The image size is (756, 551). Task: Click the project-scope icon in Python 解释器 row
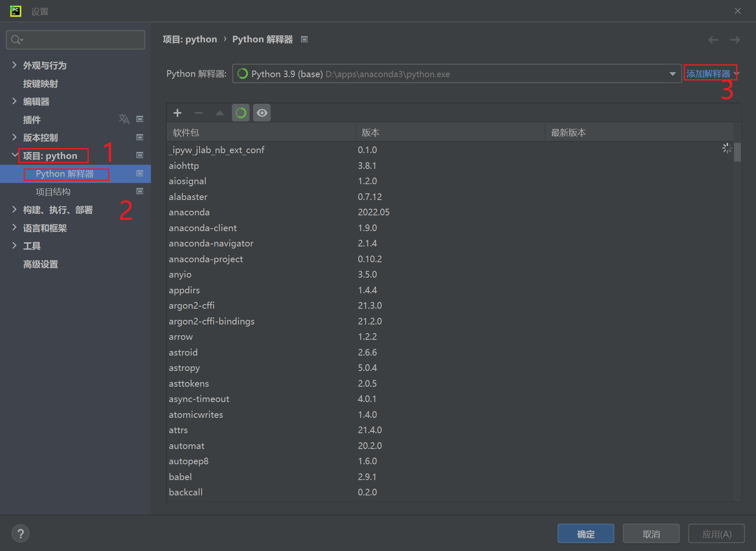click(x=140, y=173)
